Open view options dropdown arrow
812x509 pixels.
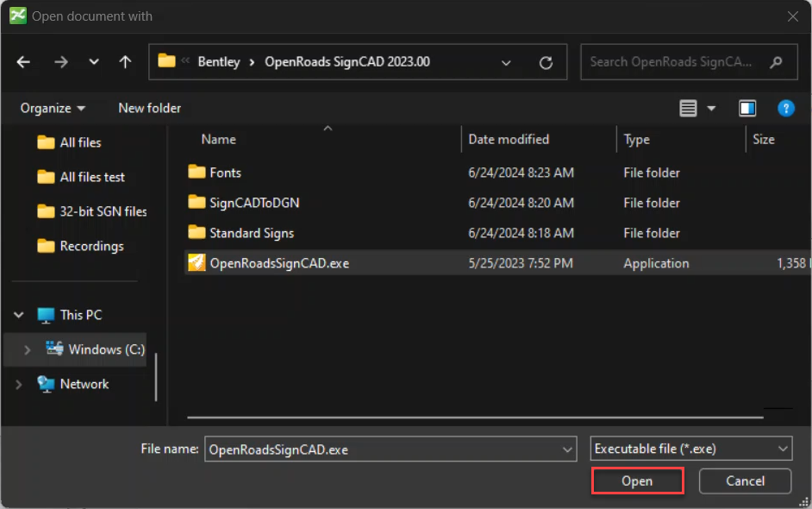click(x=711, y=109)
